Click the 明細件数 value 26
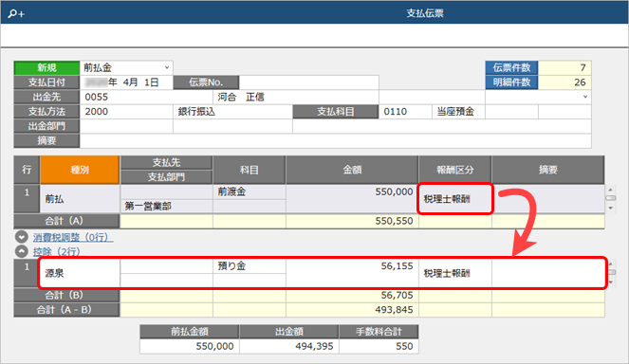The width and height of the screenshot is (629, 364). [564, 82]
